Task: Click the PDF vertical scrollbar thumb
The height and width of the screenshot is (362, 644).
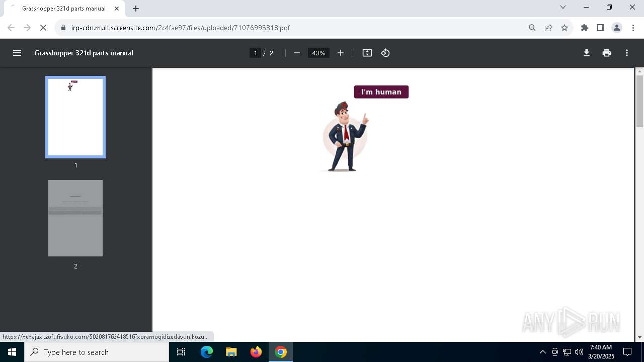Action: 639,102
